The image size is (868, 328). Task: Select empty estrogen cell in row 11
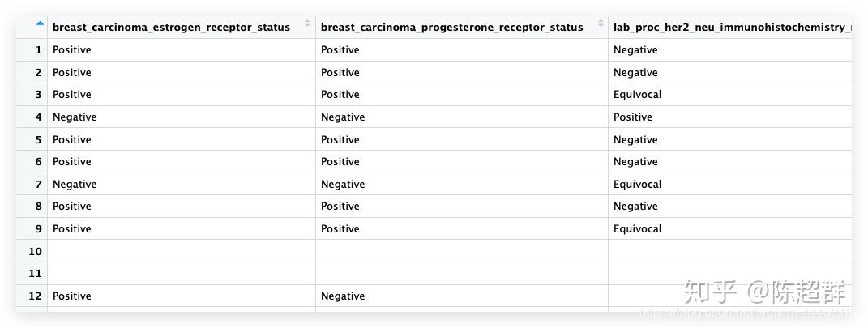point(181,274)
